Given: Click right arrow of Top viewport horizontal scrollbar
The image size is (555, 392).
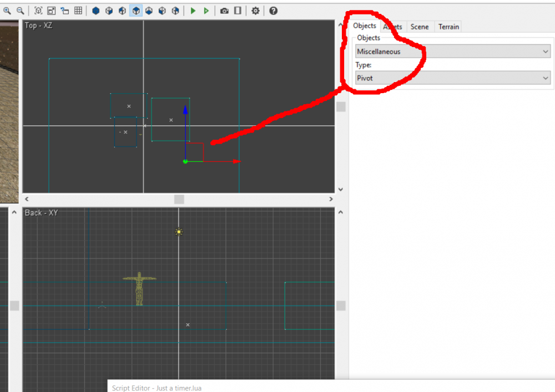Looking at the screenshot, I should tap(331, 199).
